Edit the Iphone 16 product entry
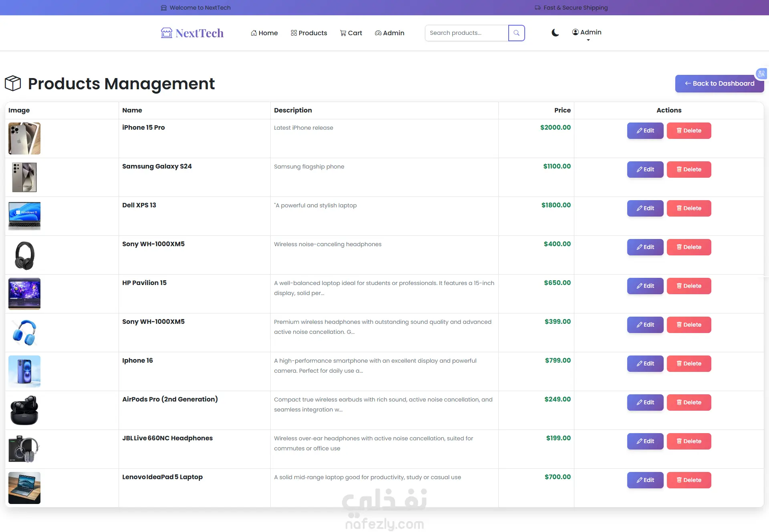 point(645,363)
